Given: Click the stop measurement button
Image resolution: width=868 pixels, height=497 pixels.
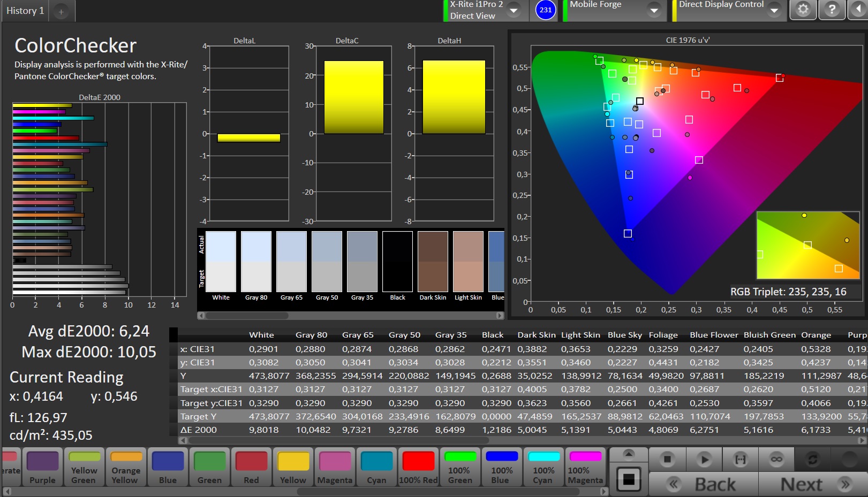Looking at the screenshot, I should point(667,459).
